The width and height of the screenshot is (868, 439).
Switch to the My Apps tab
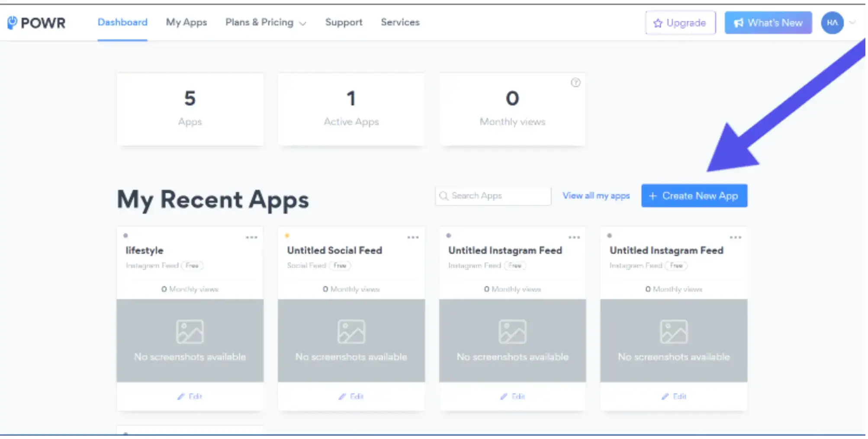tap(186, 23)
